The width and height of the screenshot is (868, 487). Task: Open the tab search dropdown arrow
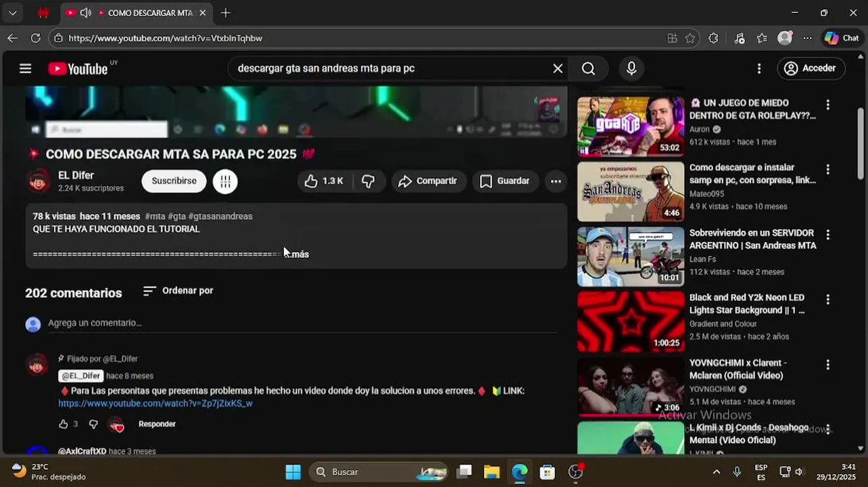click(12, 13)
